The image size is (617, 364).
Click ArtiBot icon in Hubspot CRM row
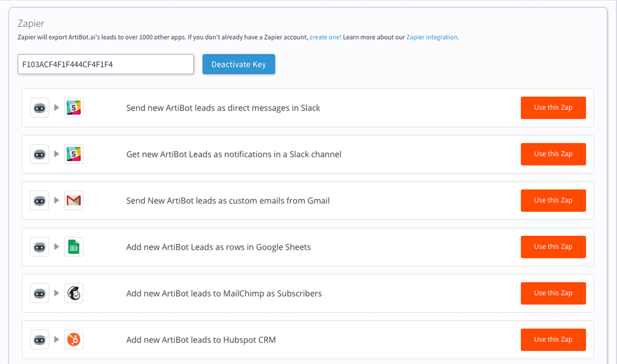(40, 340)
